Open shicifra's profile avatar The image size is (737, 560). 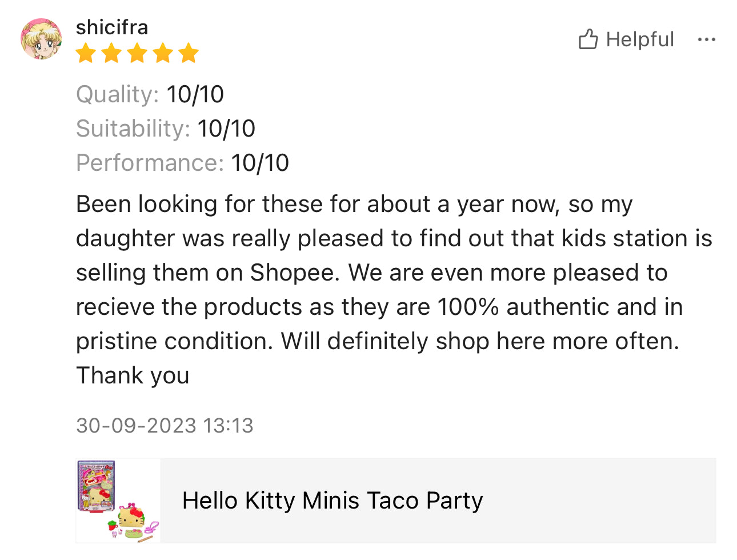41,39
